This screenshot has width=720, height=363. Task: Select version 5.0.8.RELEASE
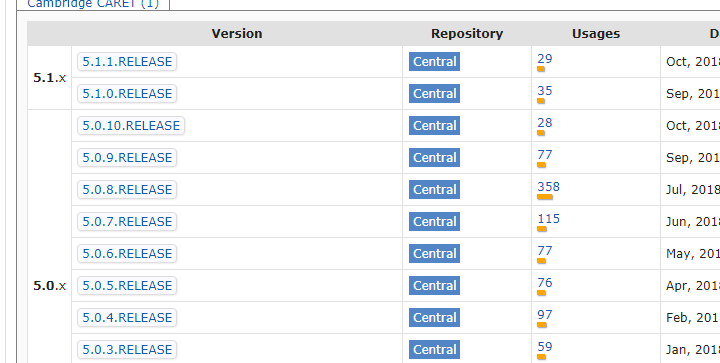click(x=127, y=190)
